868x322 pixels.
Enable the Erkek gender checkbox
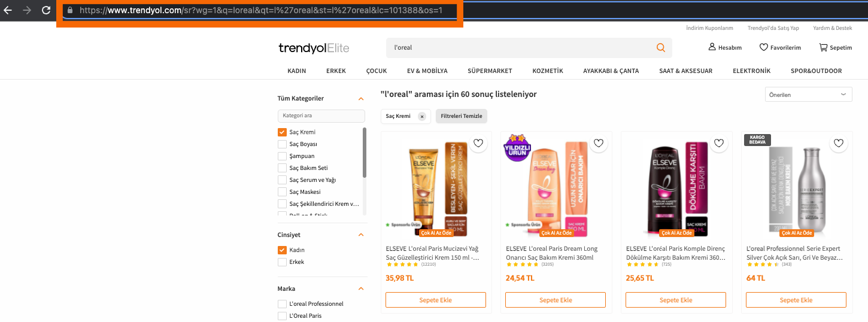[x=282, y=262]
